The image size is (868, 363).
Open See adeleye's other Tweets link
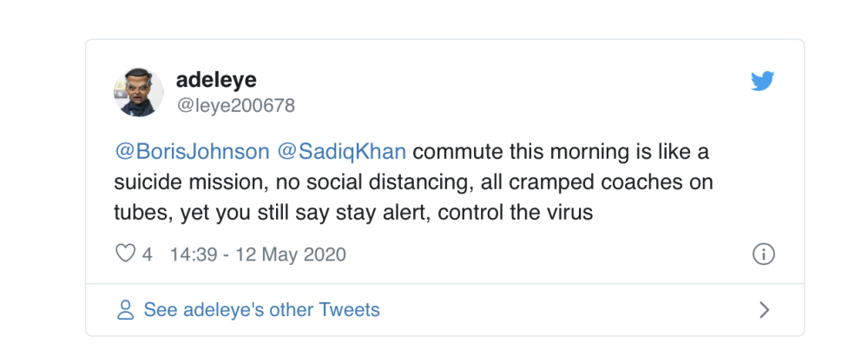[261, 310]
